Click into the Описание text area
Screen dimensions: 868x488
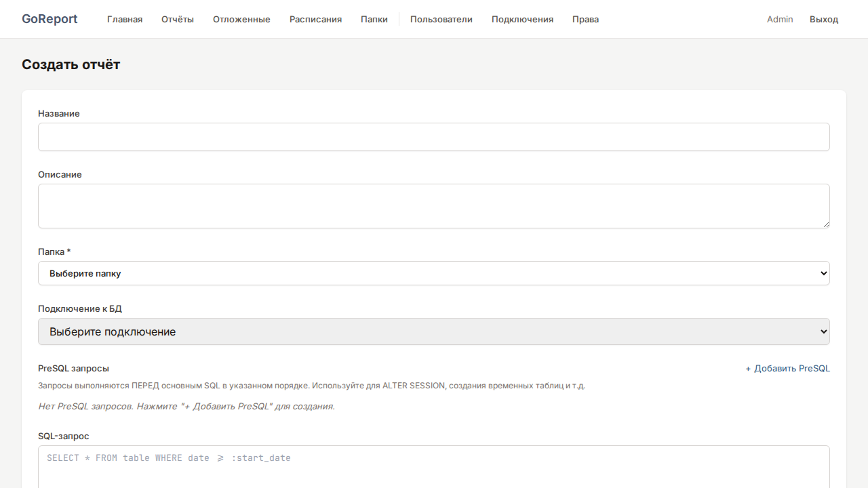pyautogui.click(x=434, y=206)
